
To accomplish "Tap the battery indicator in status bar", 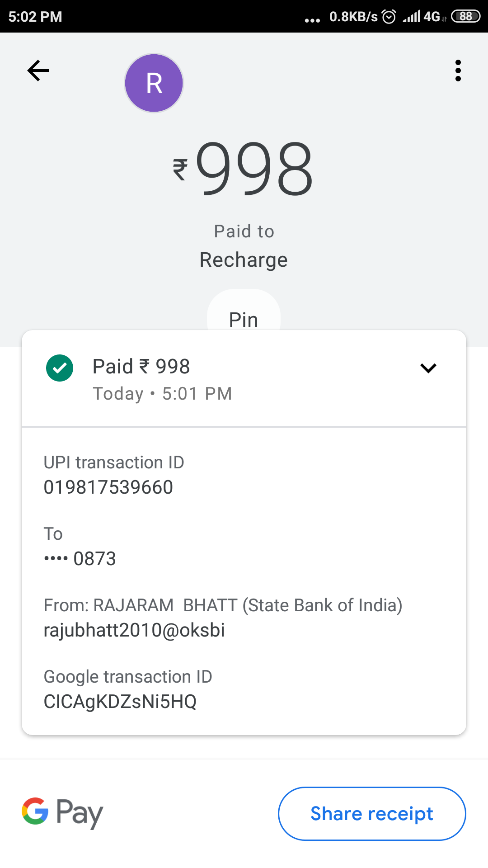I will coord(465,17).
